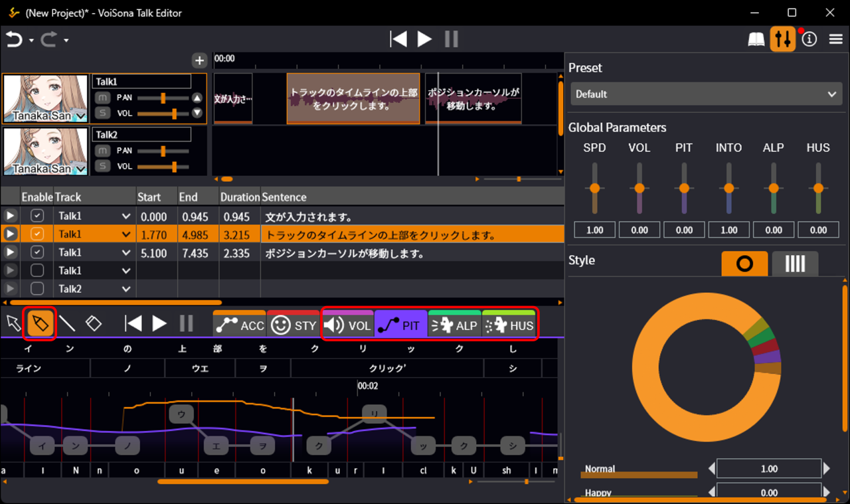Play the second sentence row
Viewport: 850px width, 504px height.
coord(10,234)
